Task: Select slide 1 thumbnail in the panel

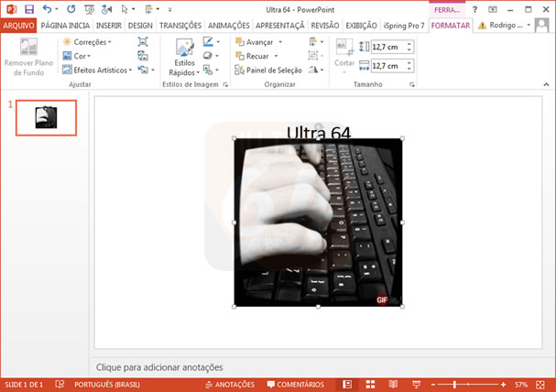Action: click(46, 117)
